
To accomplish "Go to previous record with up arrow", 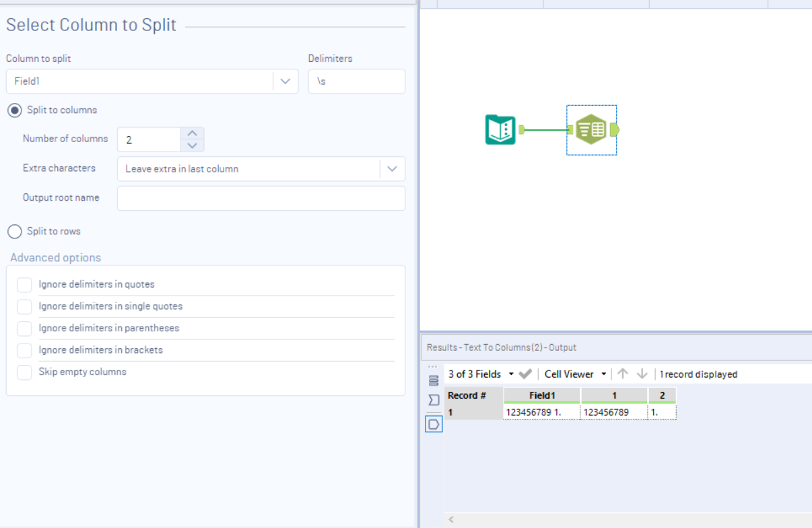I will (623, 374).
